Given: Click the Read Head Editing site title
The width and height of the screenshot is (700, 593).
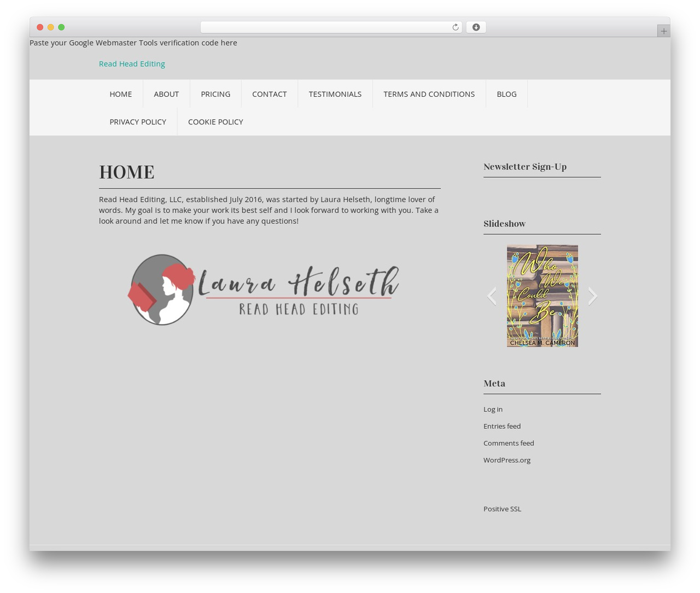Looking at the screenshot, I should [132, 64].
